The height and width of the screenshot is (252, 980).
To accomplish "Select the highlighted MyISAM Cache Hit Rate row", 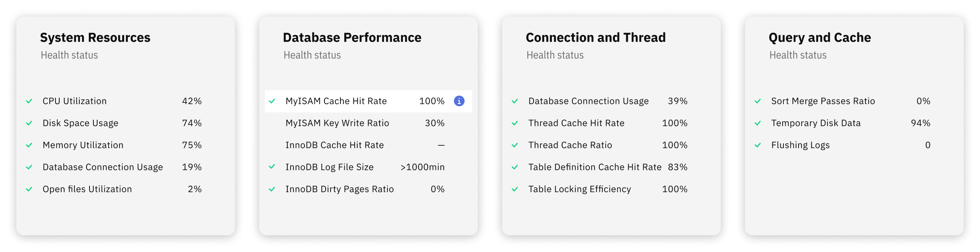I will pos(368,101).
